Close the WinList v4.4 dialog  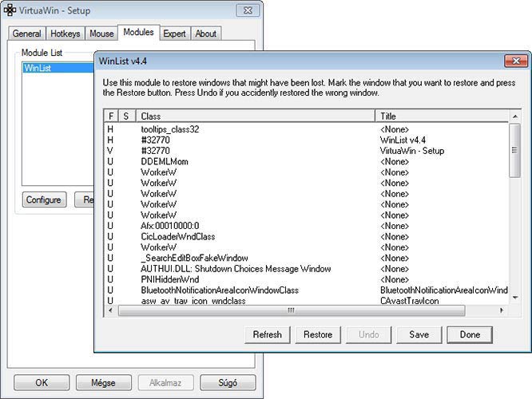tap(514, 61)
